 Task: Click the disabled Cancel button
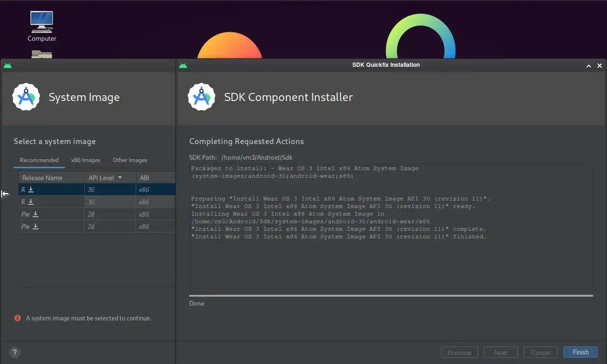540,353
